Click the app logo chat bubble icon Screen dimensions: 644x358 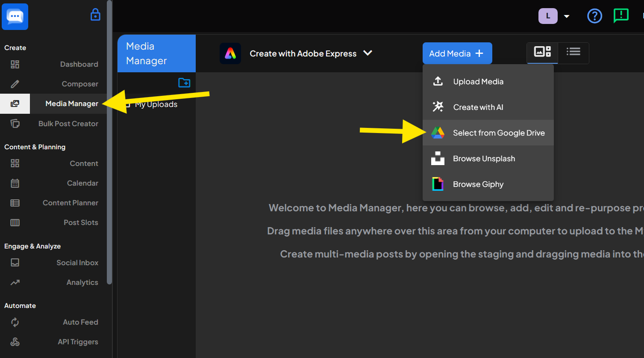[15, 17]
